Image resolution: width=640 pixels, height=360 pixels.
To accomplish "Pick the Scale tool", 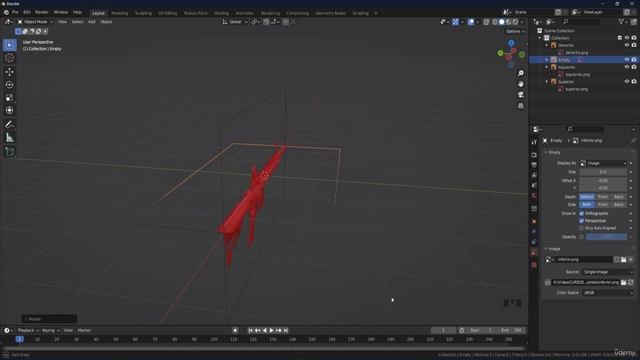I will pos(10,98).
